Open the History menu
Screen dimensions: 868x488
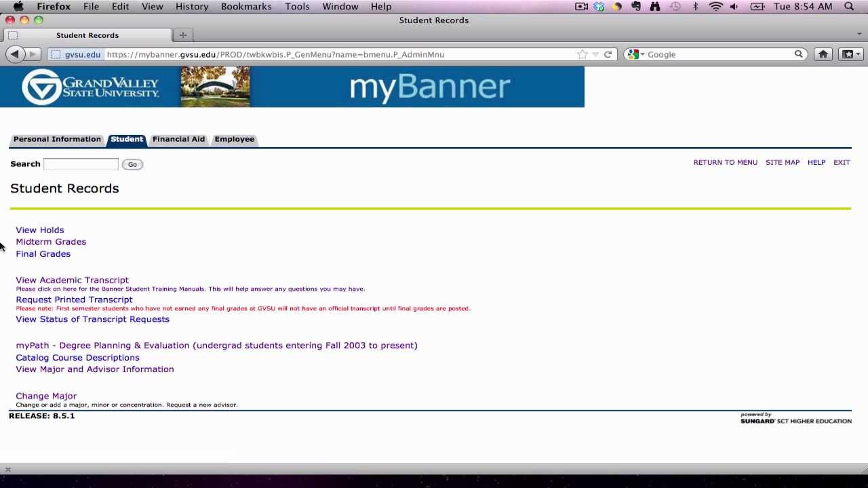(x=192, y=6)
